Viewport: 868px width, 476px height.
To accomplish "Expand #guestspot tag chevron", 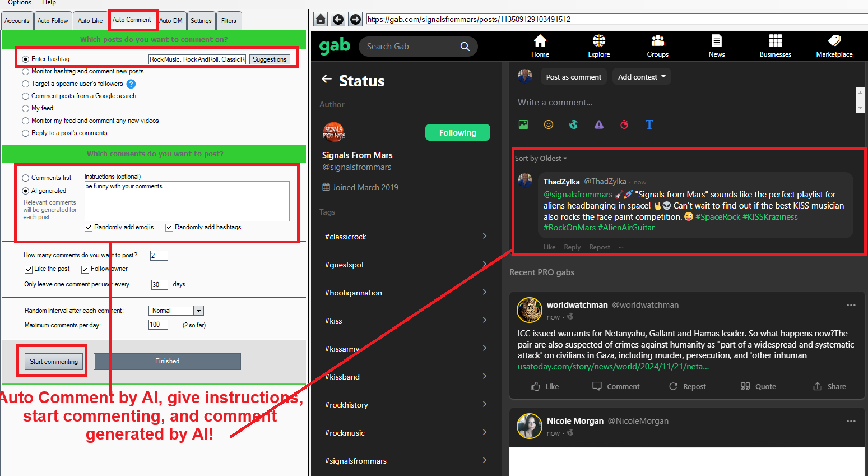I will coord(485,264).
